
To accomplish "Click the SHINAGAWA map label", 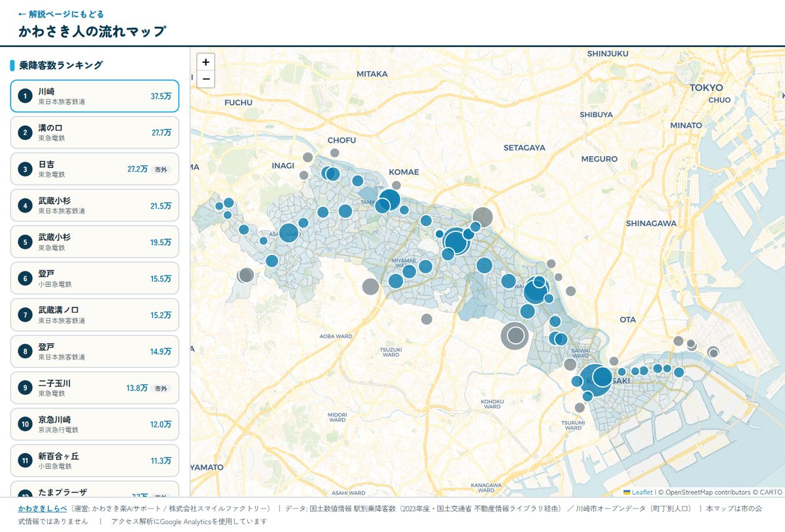I will (x=651, y=224).
